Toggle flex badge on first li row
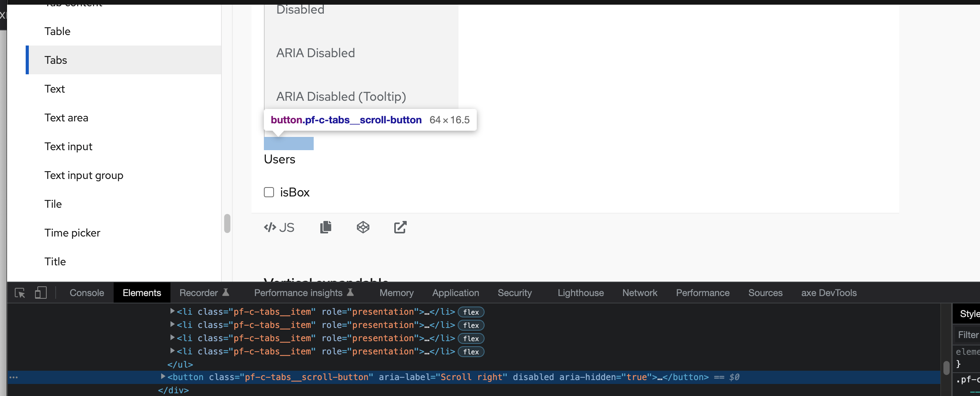This screenshot has height=396, width=980. [471, 312]
